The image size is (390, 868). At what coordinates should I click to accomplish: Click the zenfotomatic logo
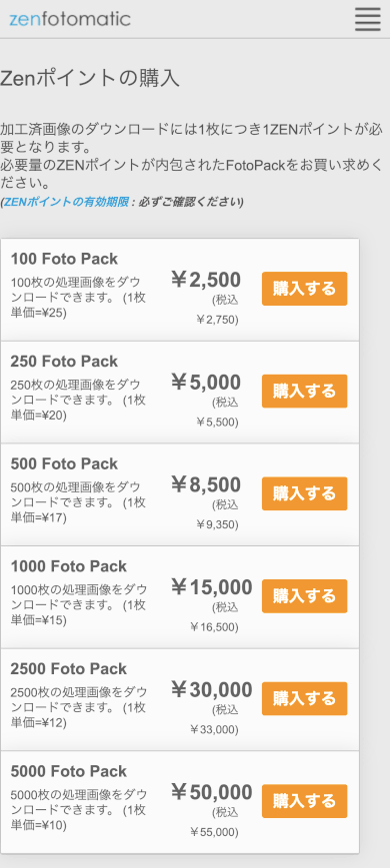[70, 19]
